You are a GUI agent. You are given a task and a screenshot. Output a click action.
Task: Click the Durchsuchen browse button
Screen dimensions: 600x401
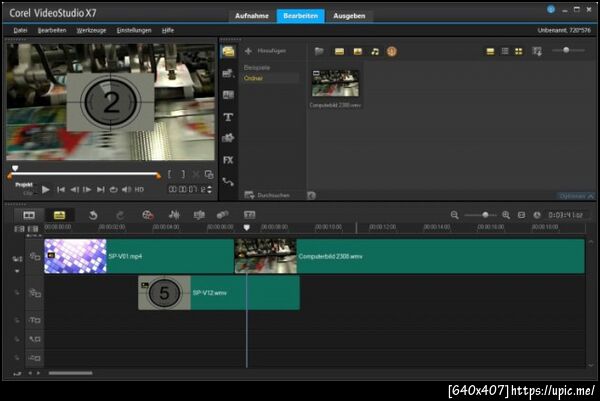click(x=267, y=196)
